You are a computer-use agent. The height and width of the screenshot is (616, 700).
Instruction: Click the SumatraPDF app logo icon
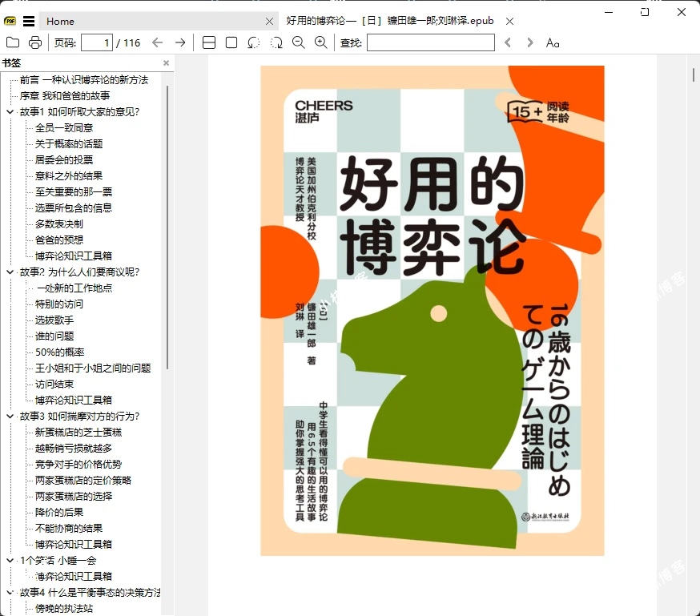(10, 21)
